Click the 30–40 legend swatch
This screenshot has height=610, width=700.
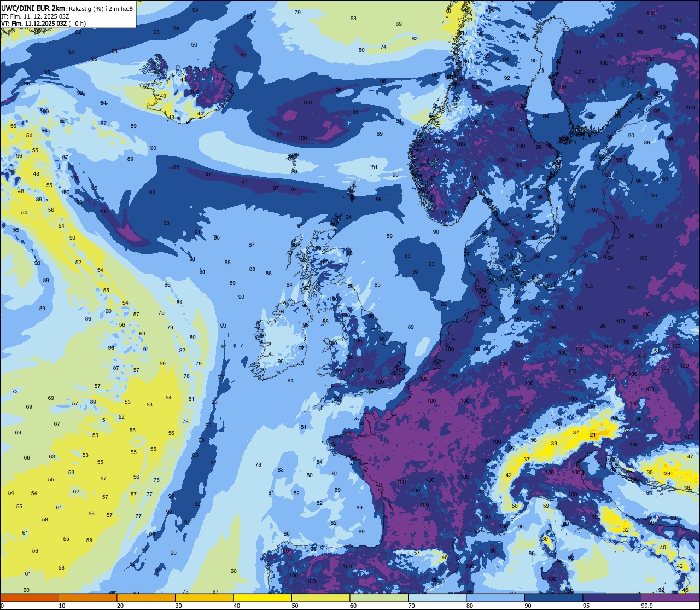tap(204, 597)
